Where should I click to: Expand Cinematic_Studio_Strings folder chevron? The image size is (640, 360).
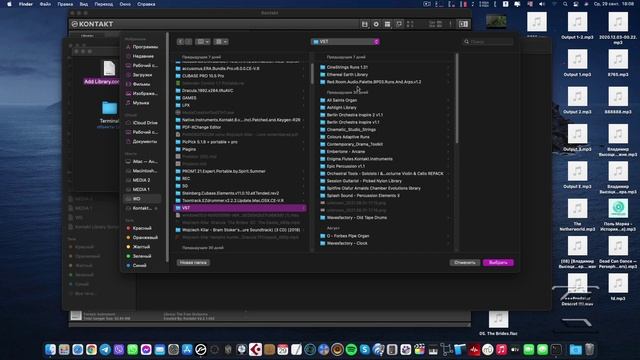click(448, 130)
